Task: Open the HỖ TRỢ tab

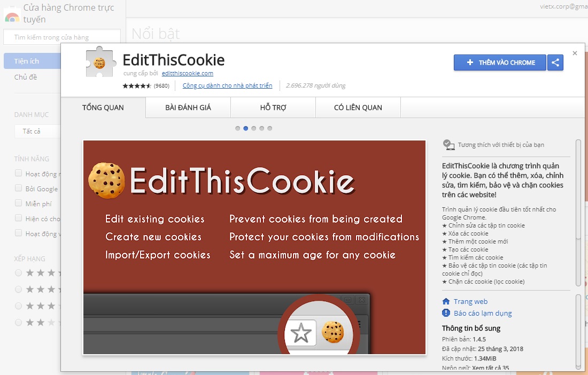Action: click(273, 107)
